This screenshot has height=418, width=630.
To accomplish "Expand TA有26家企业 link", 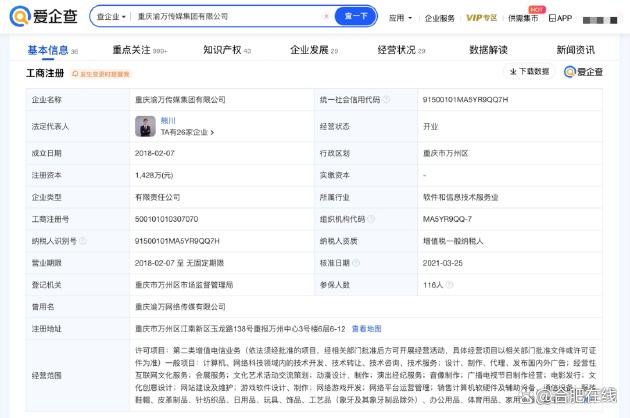I will pos(187,132).
